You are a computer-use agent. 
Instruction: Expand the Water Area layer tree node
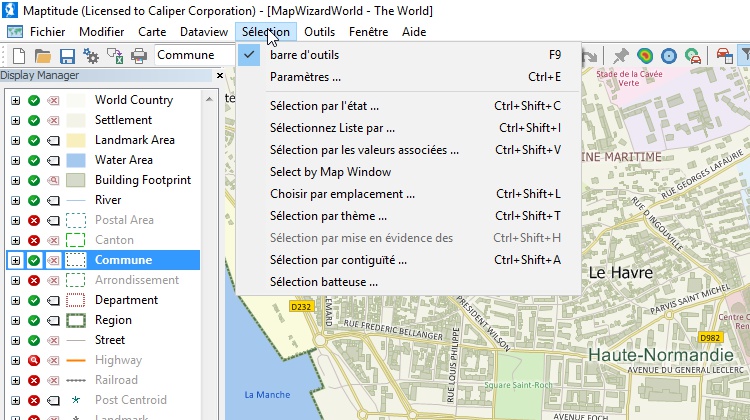tap(15, 160)
